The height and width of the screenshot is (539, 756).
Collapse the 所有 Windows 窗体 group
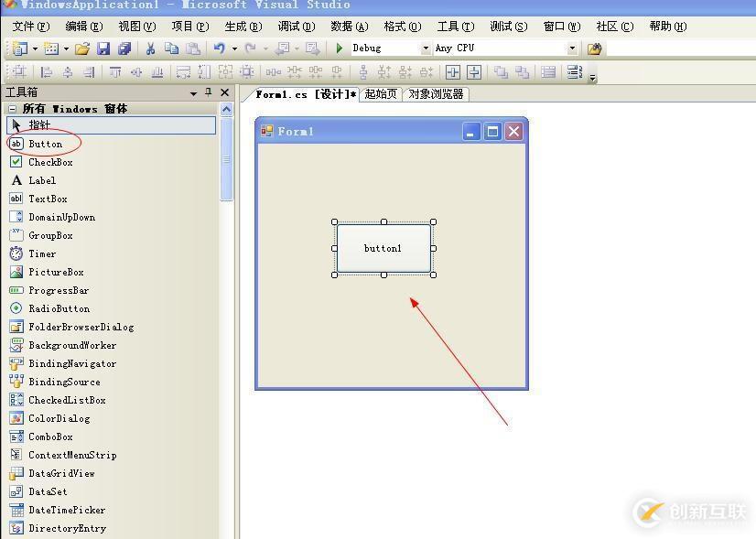[x=13, y=109]
